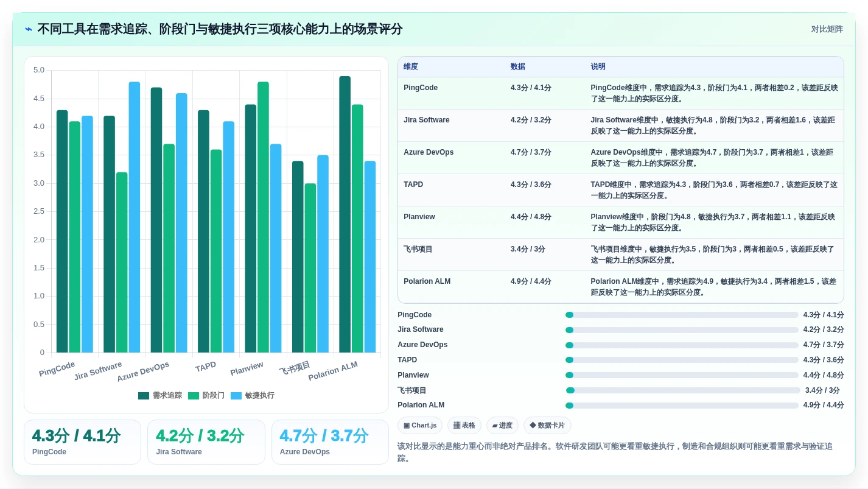Click the Planview x-axis label in chart
Viewport: 868px width, 489px height.
247,368
